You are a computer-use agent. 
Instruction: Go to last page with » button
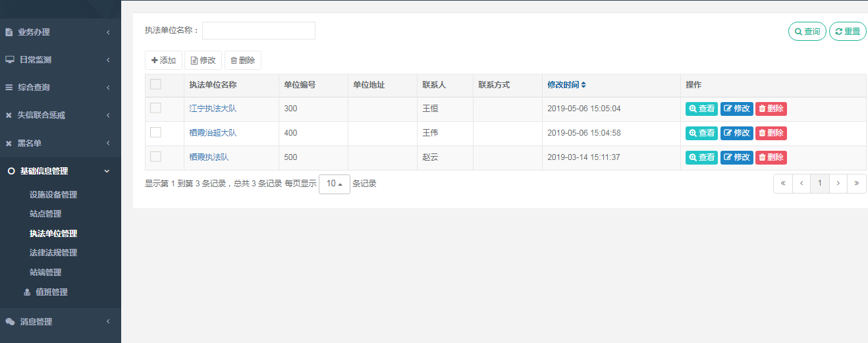coord(857,184)
